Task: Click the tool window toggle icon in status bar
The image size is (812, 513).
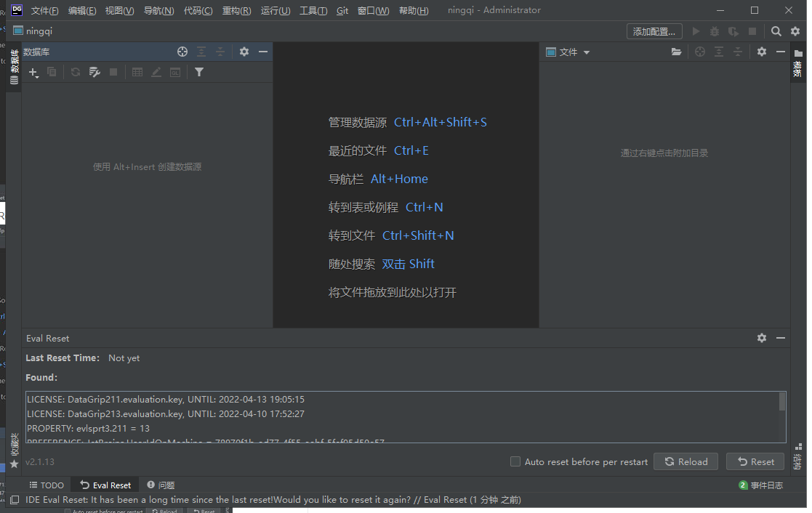Action: point(15,499)
